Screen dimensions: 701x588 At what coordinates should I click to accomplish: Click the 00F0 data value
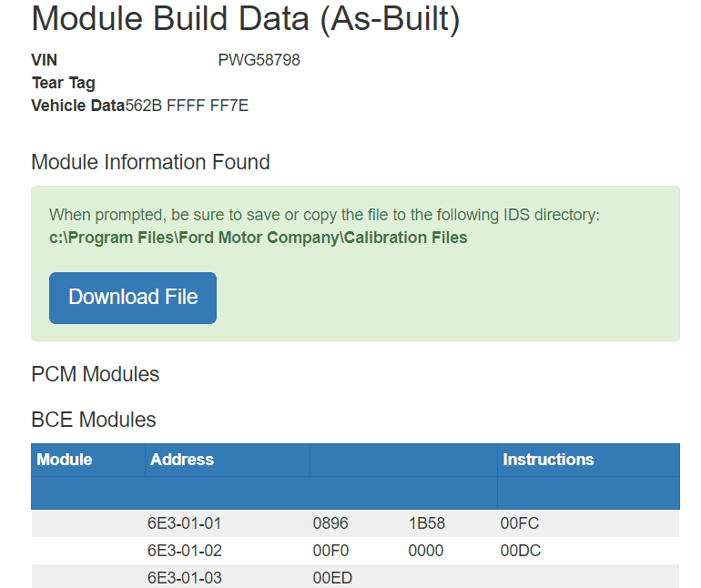point(331,551)
